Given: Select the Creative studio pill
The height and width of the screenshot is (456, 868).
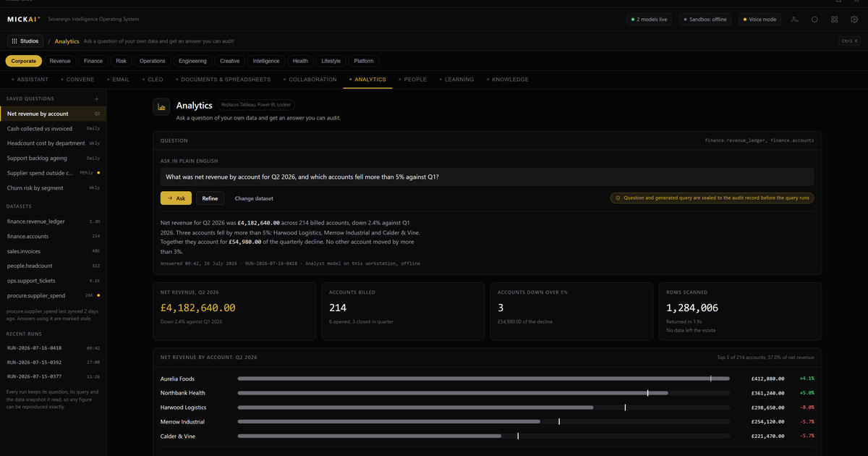Looking at the screenshot, I should click(230, 61).
